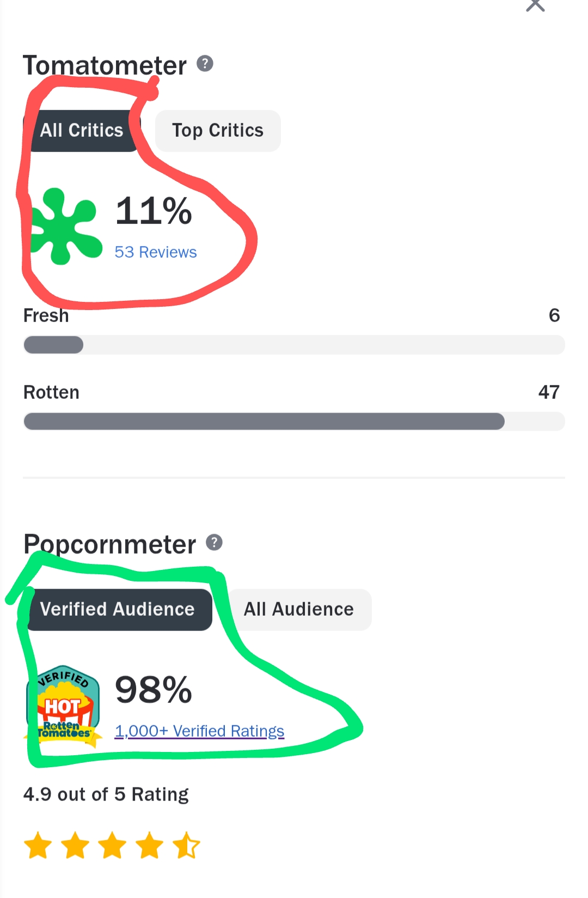Click the Rotten reviews progress bar
The height and width of the screenshot is (898, 588).
(x=294, y=421)
